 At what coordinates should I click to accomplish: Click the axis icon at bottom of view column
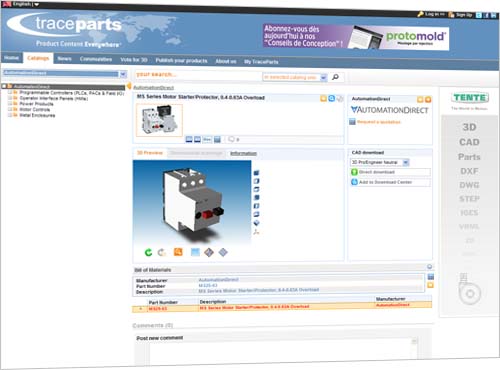pyautogui.click(x=256, y=232)
